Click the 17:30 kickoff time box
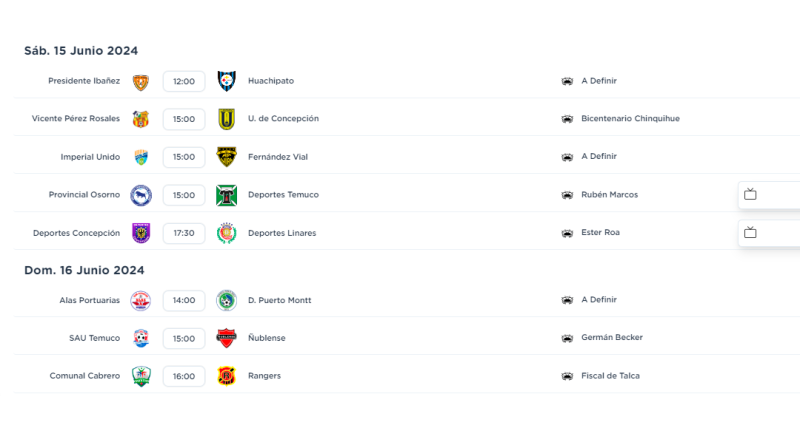This screenshot has width=800, height=428. pos(184,233)
